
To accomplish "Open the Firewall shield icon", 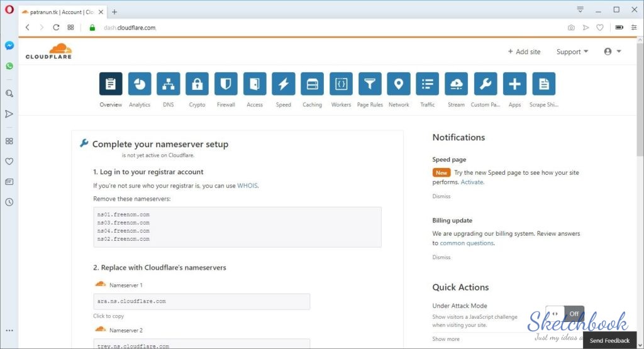I will point(226,84).
